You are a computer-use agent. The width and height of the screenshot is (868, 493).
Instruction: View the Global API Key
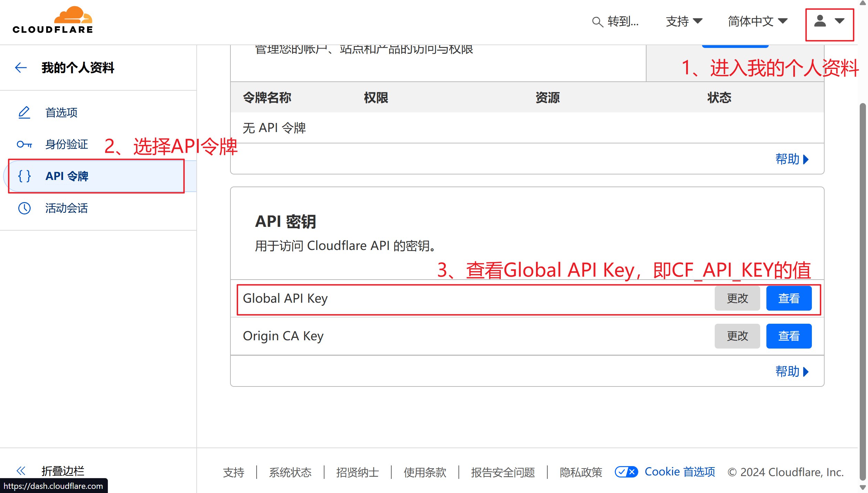tap(788, 298)
